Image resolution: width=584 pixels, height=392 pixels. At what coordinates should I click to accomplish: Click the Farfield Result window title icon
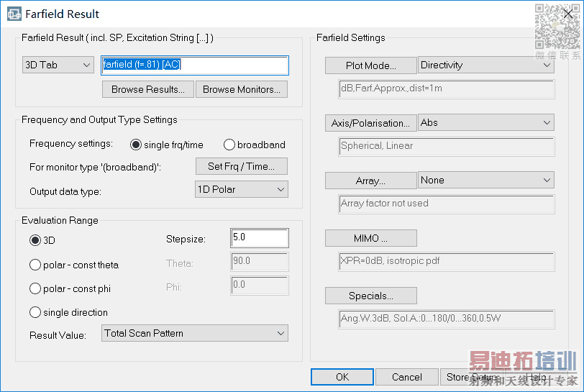pos(12,14)
